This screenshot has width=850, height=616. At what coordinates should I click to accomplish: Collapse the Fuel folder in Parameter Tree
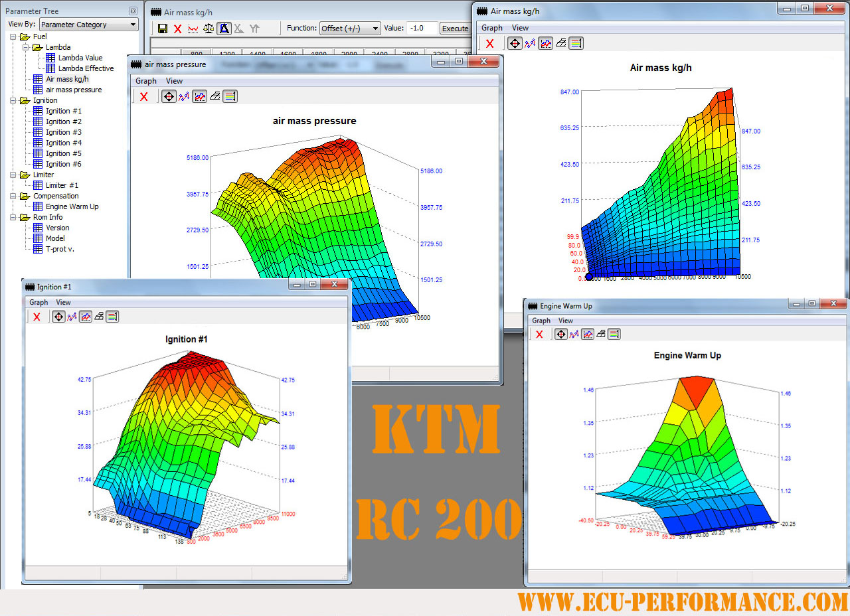pos(13,37)
